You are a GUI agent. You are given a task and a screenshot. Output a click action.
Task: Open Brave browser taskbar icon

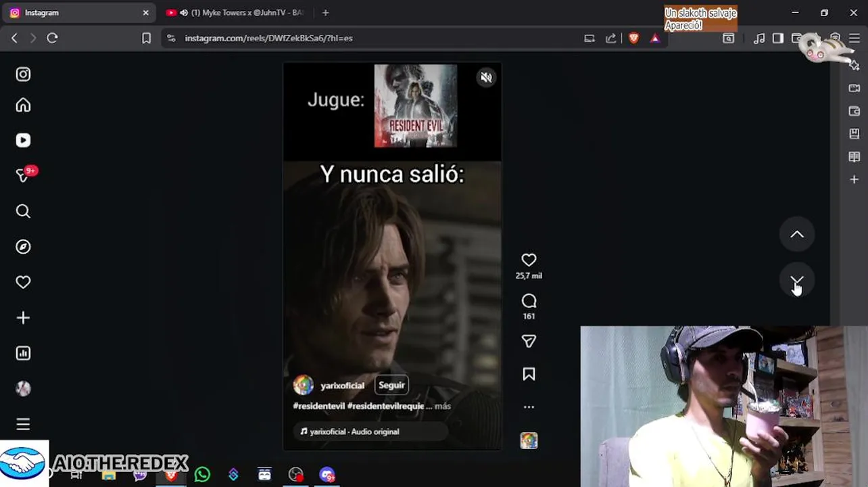(171, 475)
